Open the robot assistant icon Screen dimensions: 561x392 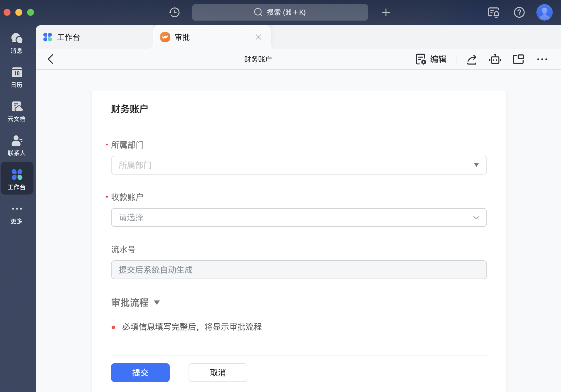pyautogui.click(x=495, y=59)
